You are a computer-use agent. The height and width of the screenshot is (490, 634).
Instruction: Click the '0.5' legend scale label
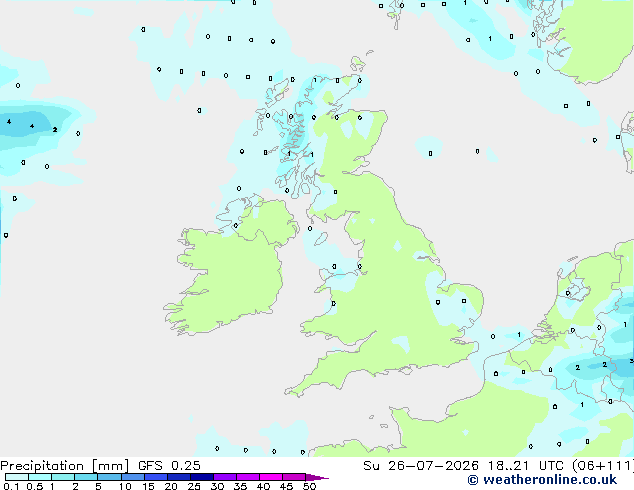[x=34, y=486]
